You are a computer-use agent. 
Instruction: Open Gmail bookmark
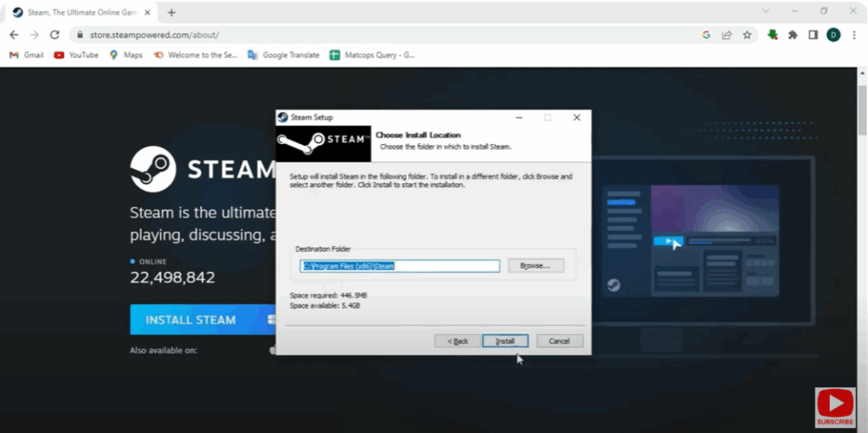click(x=26, y=55)
